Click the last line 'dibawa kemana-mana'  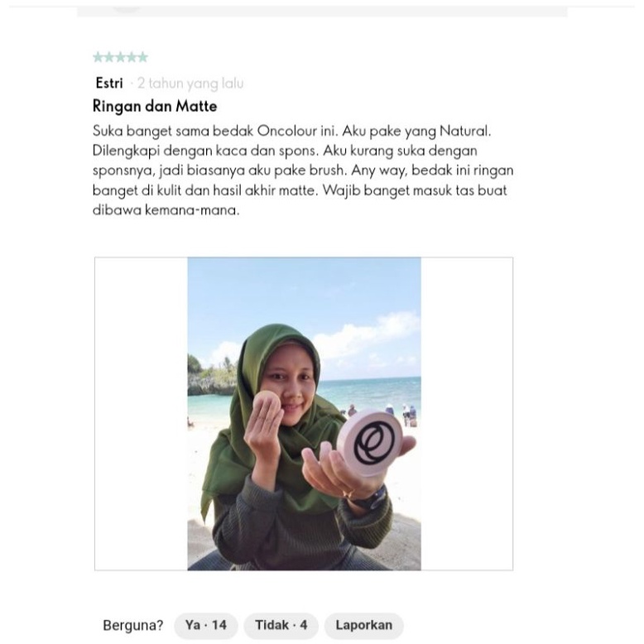pyautogui.click(x=166, y=210)
